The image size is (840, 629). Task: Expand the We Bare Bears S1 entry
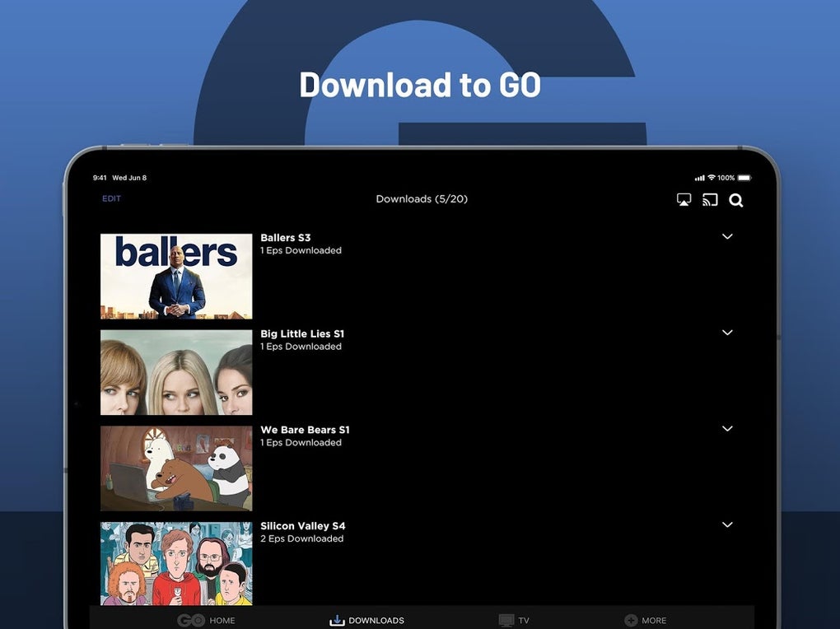pyautogui.click(x=727, y=428)
